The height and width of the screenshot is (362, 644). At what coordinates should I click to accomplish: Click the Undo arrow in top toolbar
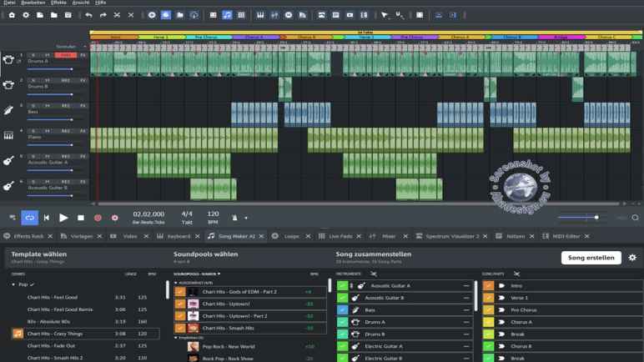89,15
